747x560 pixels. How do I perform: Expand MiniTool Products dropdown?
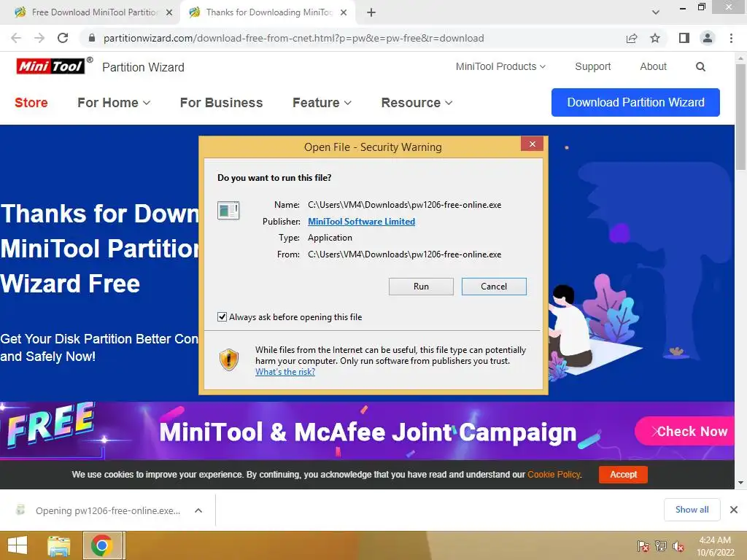[500, 66]
